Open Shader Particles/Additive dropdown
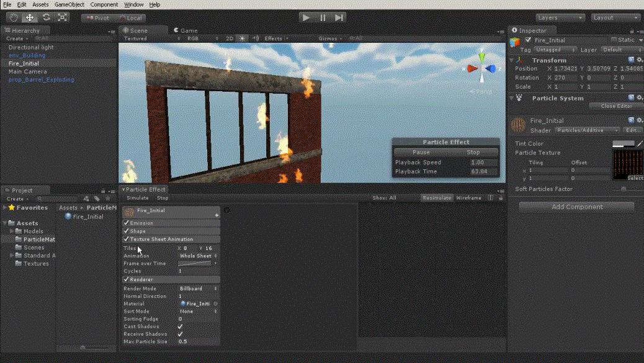This screenshot has width=644, height=363. (x=587, y=130)
